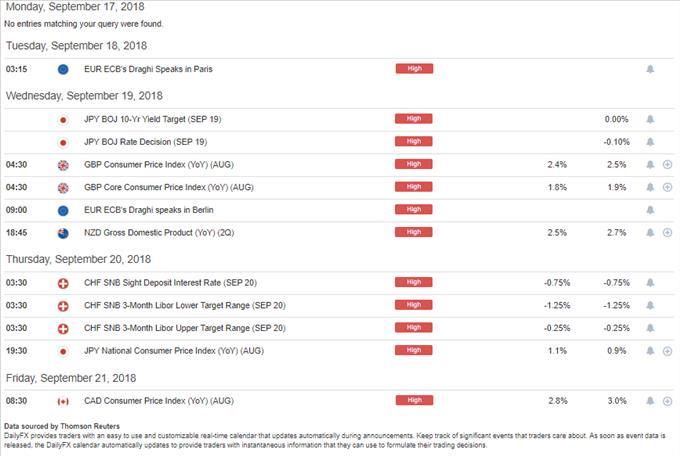Expand the CAD Consumer Price Index row
Viewport: 680px width, 456px height.
tap(667, 400)
